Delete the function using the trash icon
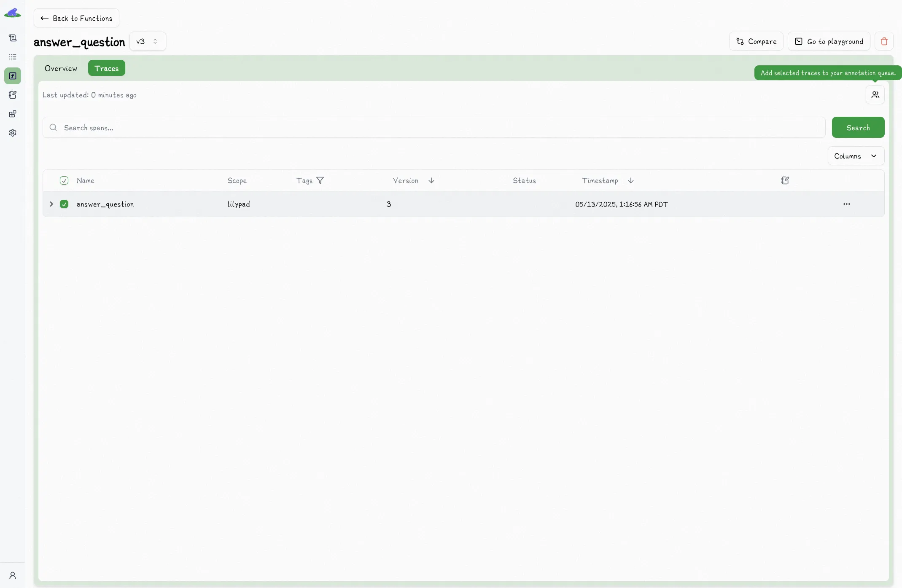The height and width of the screenshot is (588, 902). click(884, 41)
